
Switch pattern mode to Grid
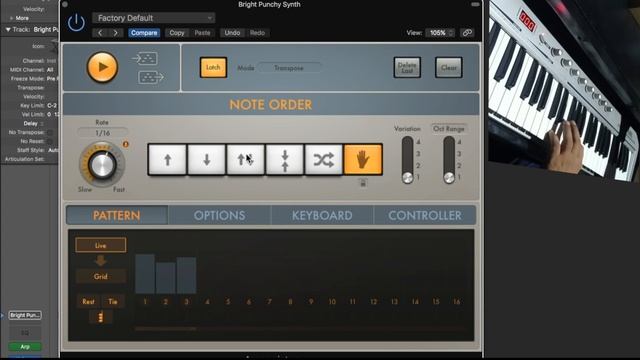point(100,276)
